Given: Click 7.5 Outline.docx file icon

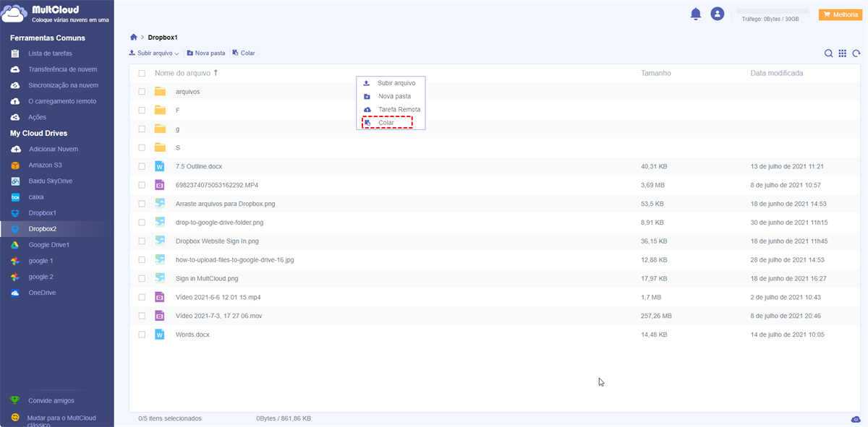Looking at the screenshot, I should click(x=160, y=166).
